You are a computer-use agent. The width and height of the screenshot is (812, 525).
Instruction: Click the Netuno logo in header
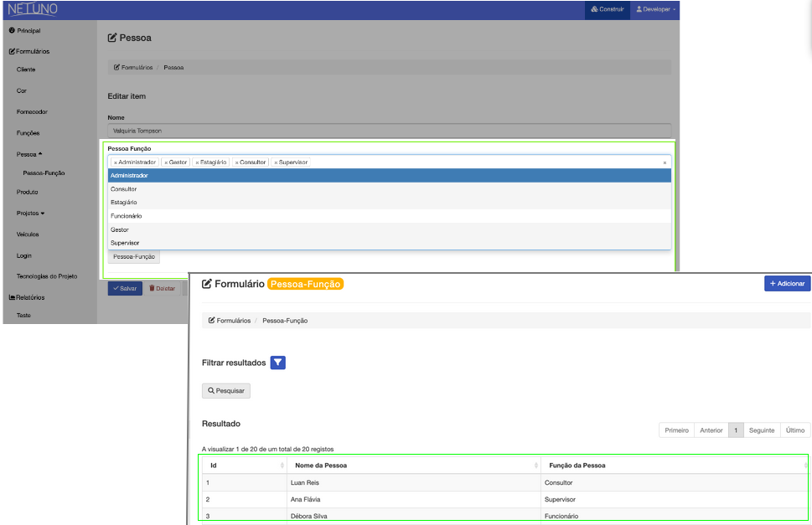click(x=33, y=9)
